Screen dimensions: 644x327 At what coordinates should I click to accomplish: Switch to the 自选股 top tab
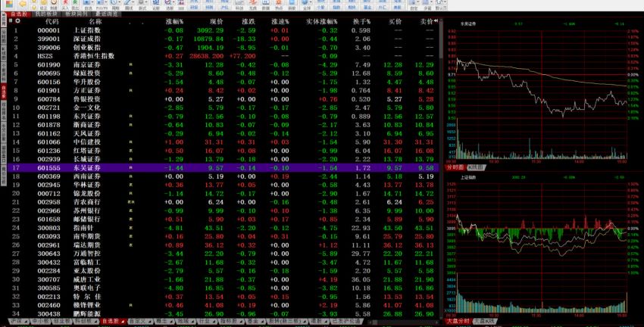pos(18,14)
